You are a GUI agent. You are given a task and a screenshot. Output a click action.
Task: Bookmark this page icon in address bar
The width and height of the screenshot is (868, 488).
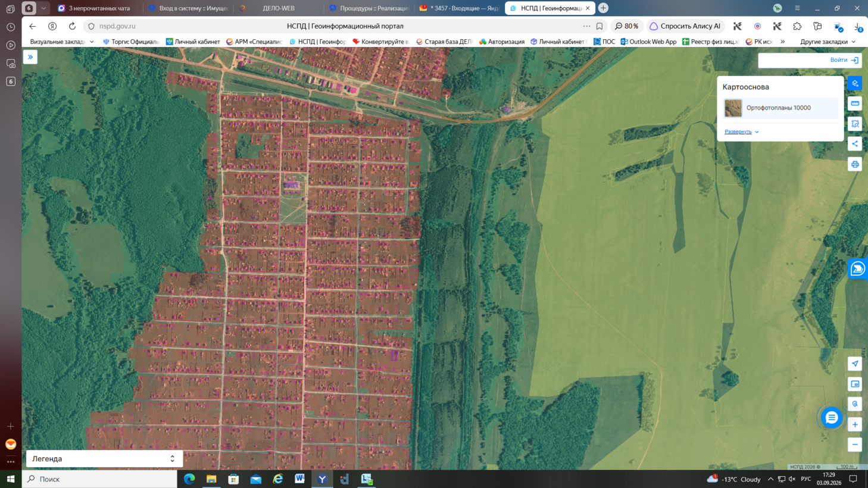600,26
